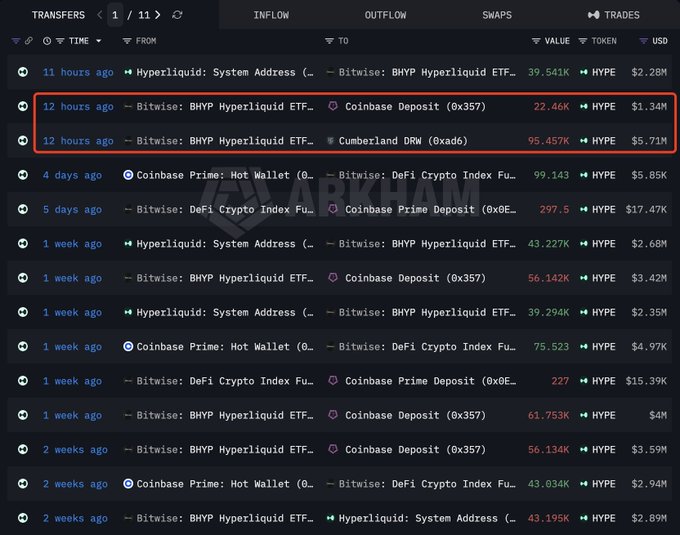The height and width of the screenshot is (535, 680).
Task: Click USD amount $3.42M
Action: pos(649,278)
